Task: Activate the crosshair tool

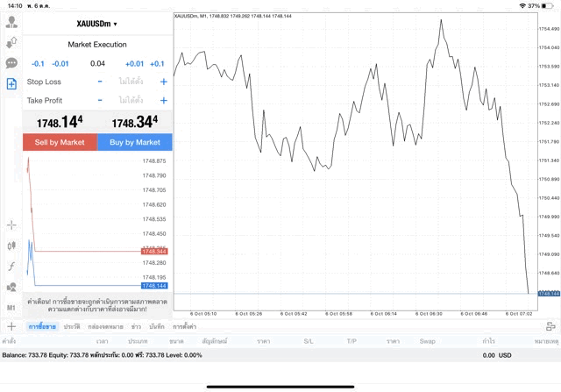Action: (x=11, y=225)
